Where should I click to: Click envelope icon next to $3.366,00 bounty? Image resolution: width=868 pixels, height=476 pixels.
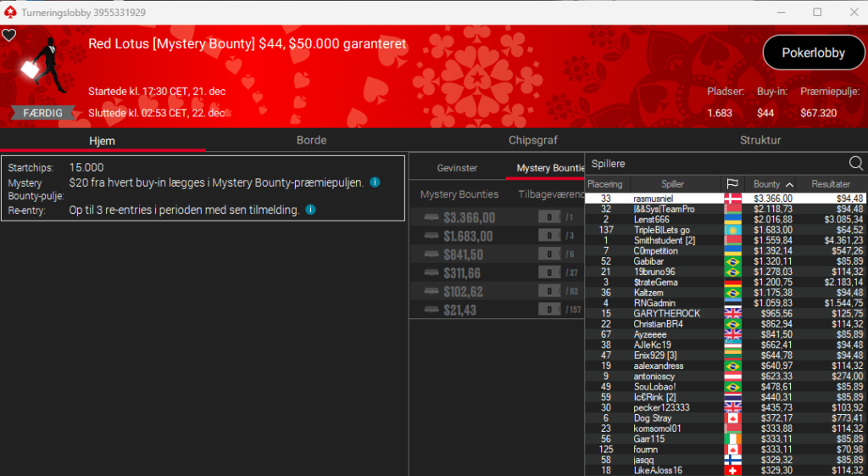pyautogui.click(x=433, y=218)
